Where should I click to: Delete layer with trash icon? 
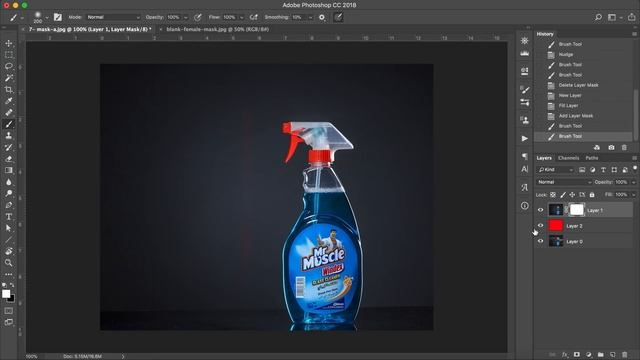pyautogui.click(x=624, y=355)
